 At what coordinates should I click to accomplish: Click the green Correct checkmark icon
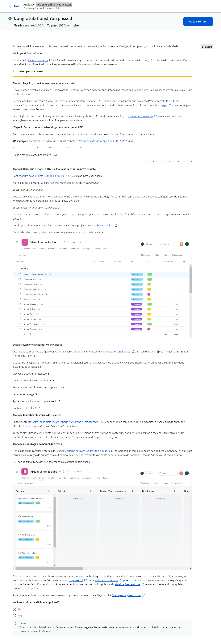pyautogui.click(x=17, y=623)
